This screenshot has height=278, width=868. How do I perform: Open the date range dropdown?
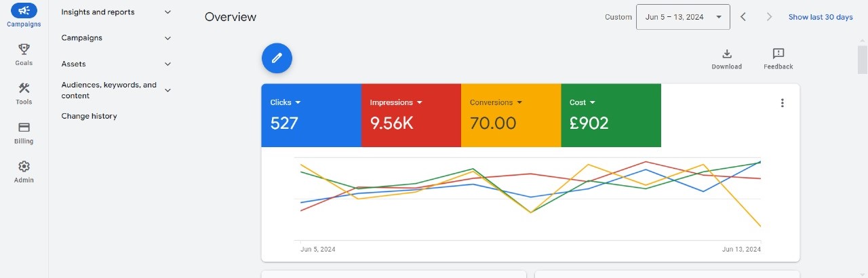click(x=683, y=17)
